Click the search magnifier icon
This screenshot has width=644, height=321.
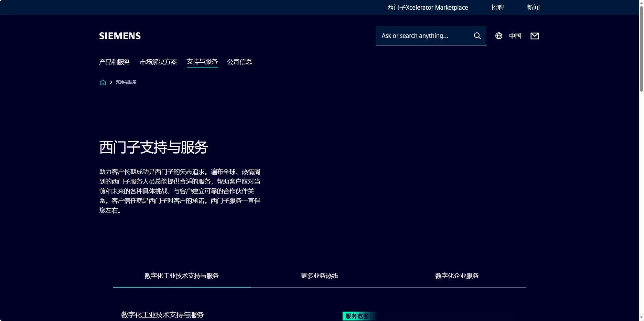pos(477,35)
